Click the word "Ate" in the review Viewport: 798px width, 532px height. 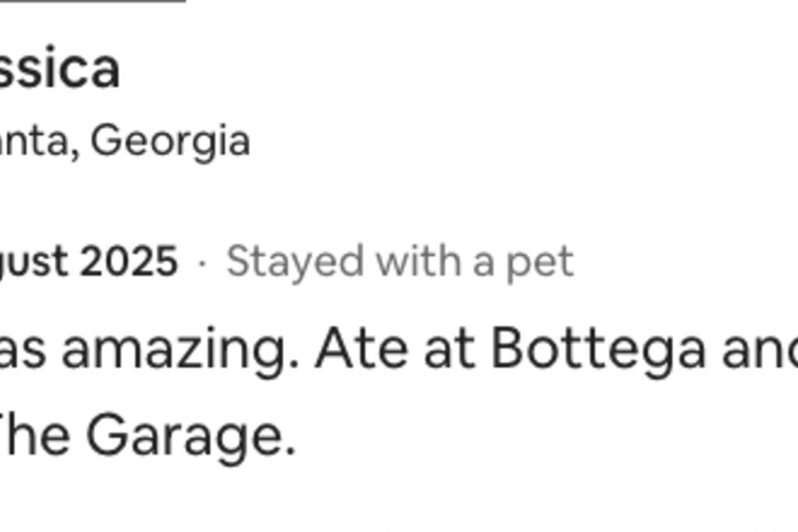pos(361,350)
